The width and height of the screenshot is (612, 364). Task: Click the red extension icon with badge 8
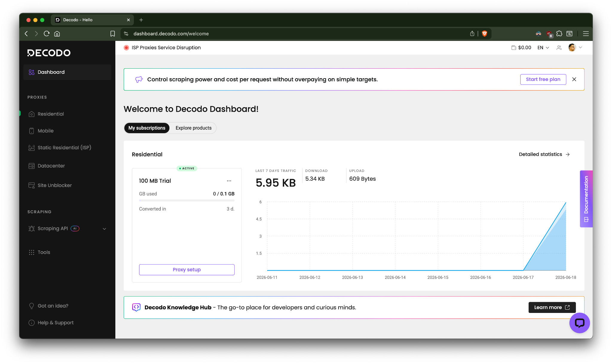(549, 34)
